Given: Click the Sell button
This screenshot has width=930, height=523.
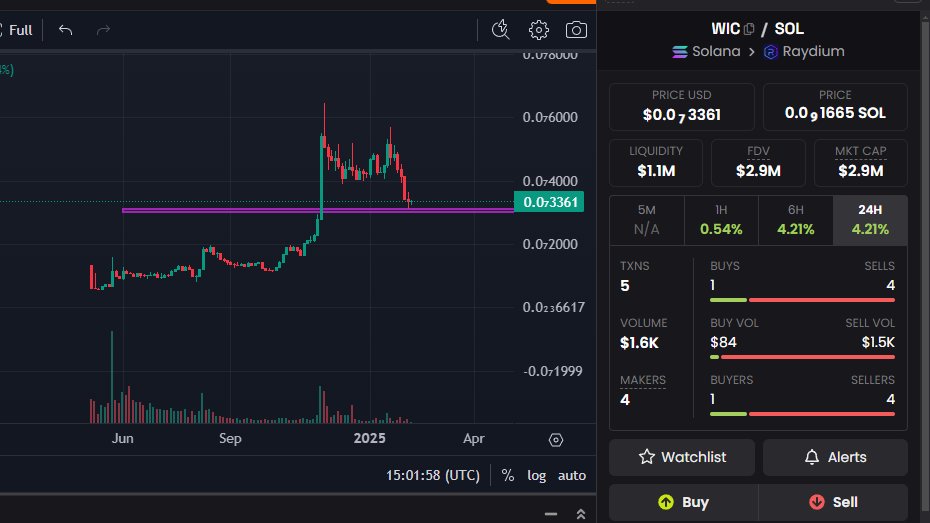Looking at the screenshot, I should click(x=833, y=502).
